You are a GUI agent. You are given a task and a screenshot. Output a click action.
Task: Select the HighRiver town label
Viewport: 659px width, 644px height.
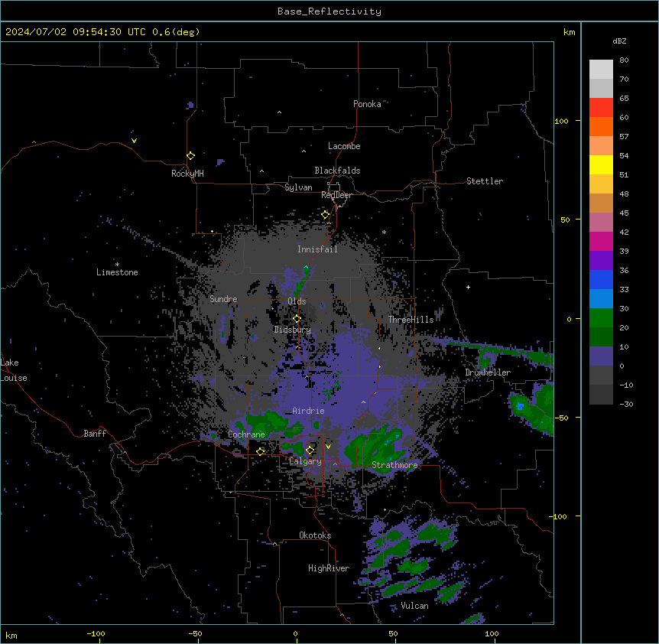(329, 568)
